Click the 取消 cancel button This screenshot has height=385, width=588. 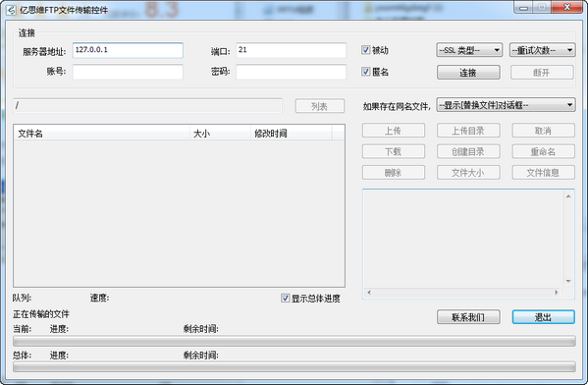click(x=544, y=131)
